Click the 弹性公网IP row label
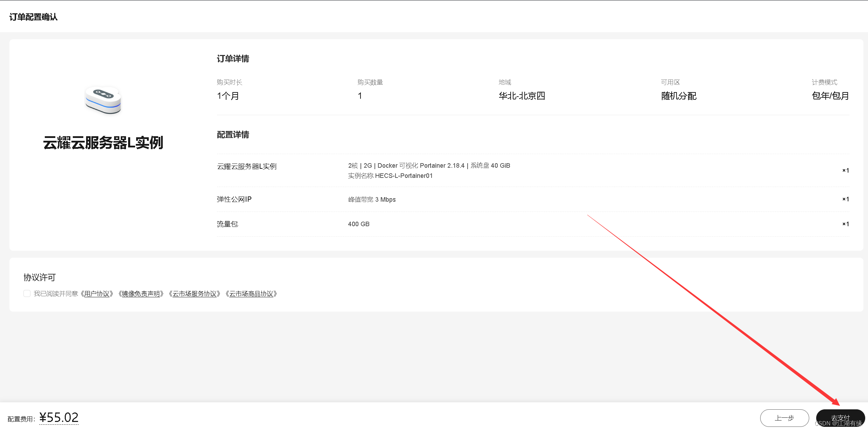Viewport: 868px width, 430px height. [234, 199]
